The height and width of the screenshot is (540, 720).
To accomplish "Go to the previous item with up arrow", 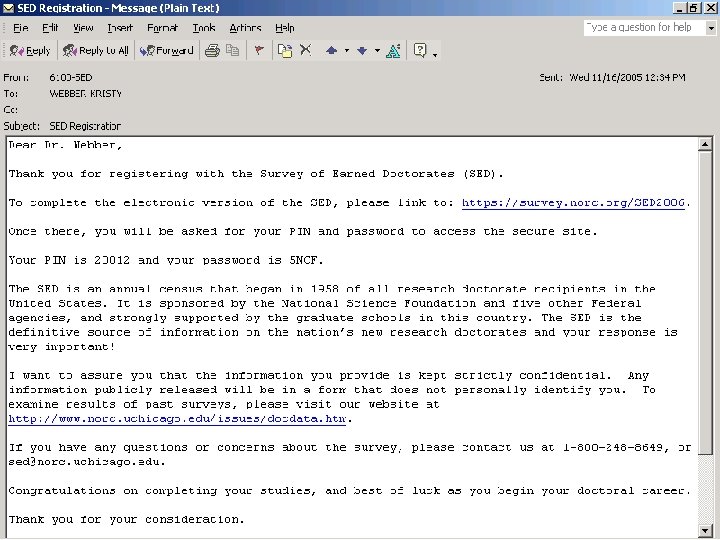I will (x=332, y=51).
